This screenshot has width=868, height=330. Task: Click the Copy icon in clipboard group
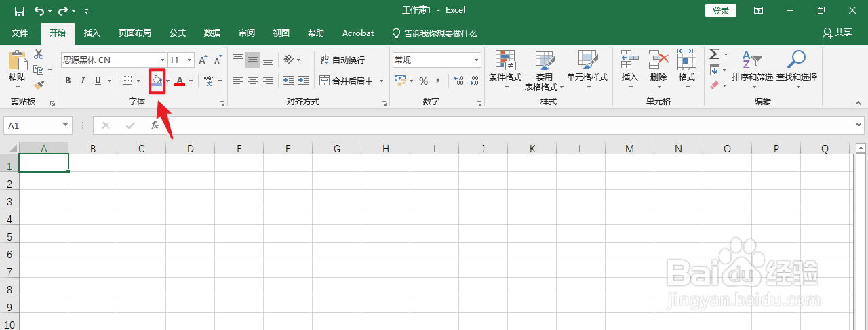point(39,70)
